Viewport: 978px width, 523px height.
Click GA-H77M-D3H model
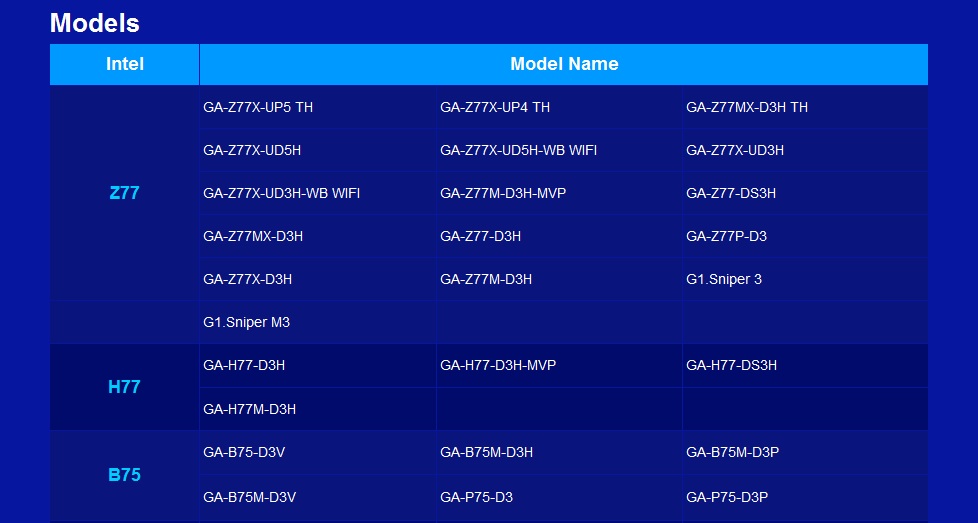click(x=249, y=410)
